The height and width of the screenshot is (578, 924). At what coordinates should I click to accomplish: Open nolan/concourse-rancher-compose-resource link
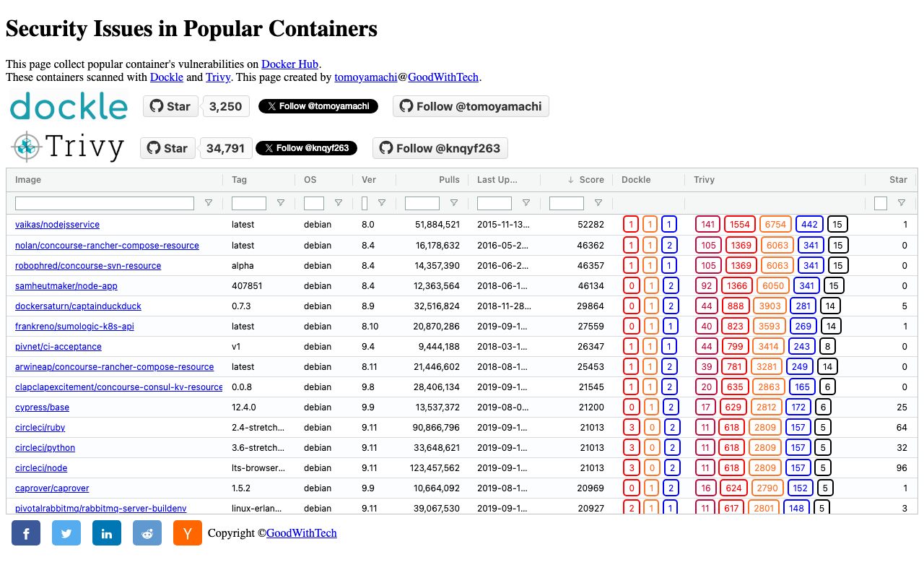(107, 245)
